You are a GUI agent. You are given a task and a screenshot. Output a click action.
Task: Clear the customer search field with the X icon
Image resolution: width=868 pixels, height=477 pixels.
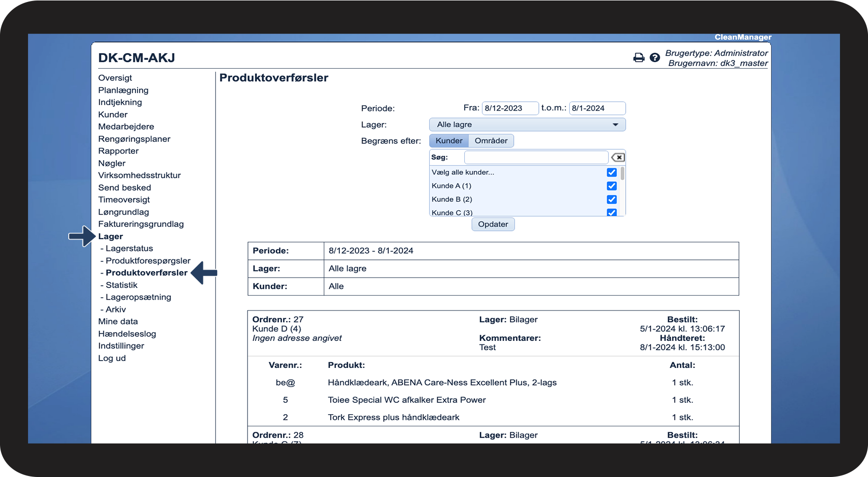pyautogui.click(x=618, y=157)
